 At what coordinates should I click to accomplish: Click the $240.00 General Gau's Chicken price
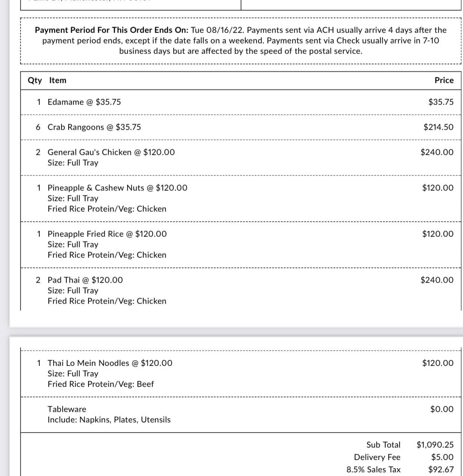(437, 152)
